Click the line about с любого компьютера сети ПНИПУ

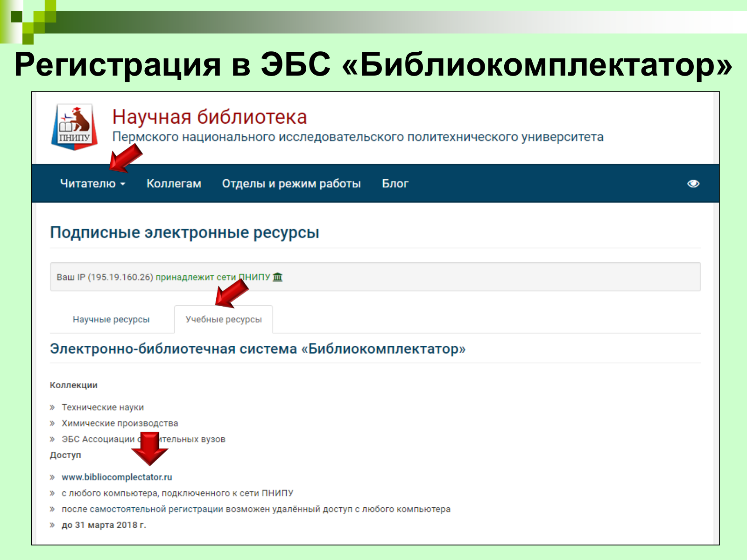tap(177, 493)
